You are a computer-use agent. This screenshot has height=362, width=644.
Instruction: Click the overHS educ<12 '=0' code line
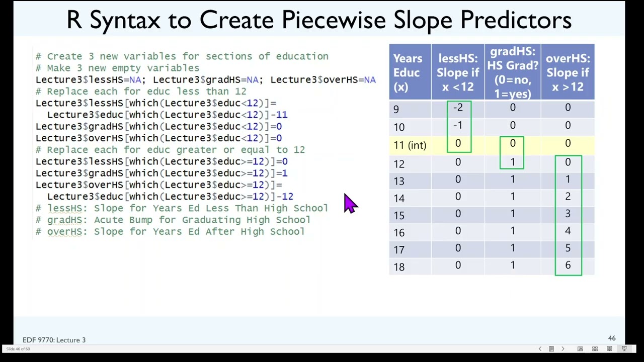(x=158, y=138)
